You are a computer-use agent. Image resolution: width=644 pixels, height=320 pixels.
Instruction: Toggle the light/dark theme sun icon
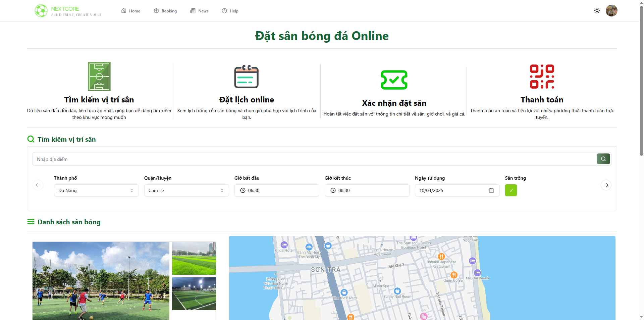point(597,11)
